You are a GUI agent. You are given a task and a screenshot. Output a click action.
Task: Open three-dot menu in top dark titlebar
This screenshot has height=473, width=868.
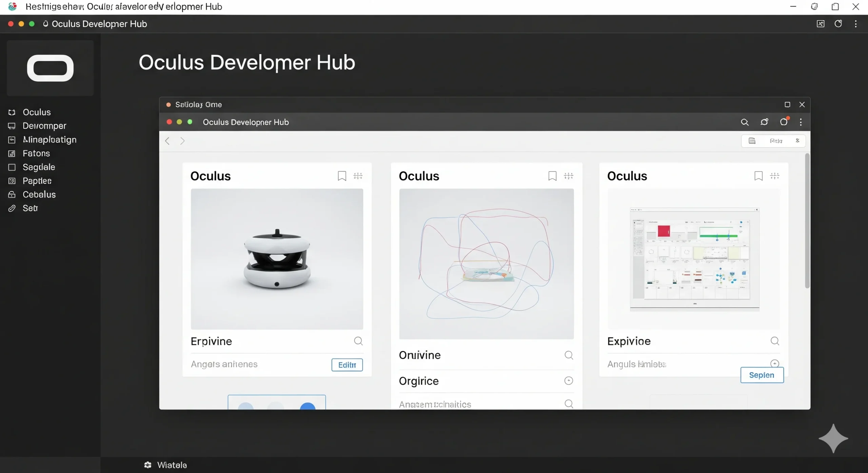(x=856, y=24)
